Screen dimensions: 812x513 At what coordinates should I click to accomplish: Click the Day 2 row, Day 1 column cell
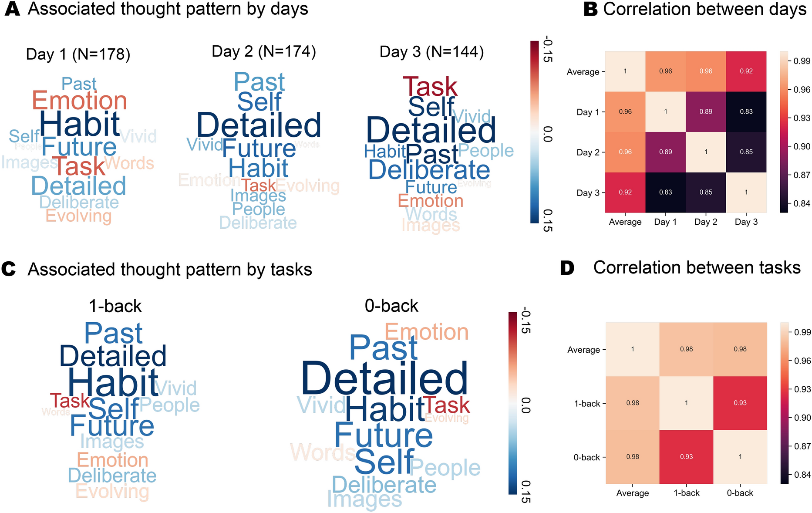tap(665, 152)
